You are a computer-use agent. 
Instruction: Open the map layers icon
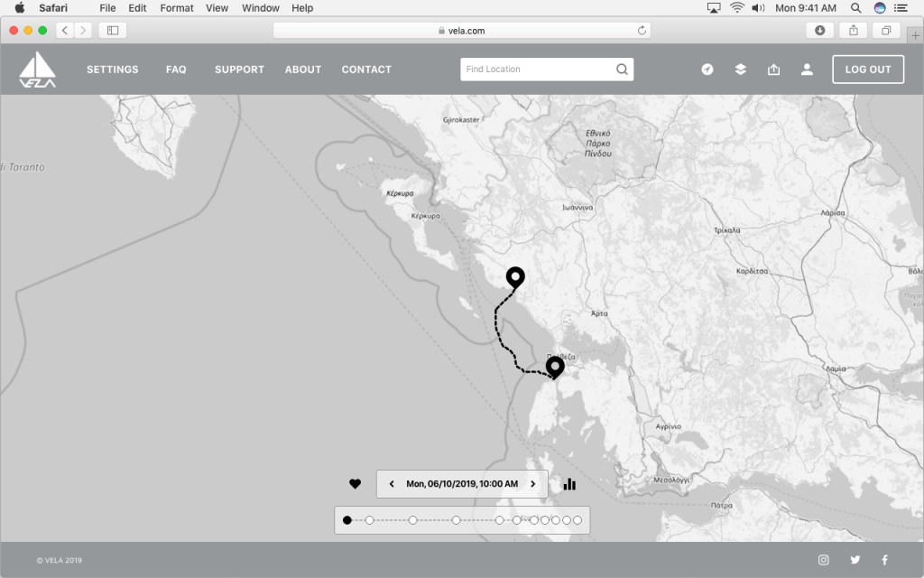coord(740,70)
